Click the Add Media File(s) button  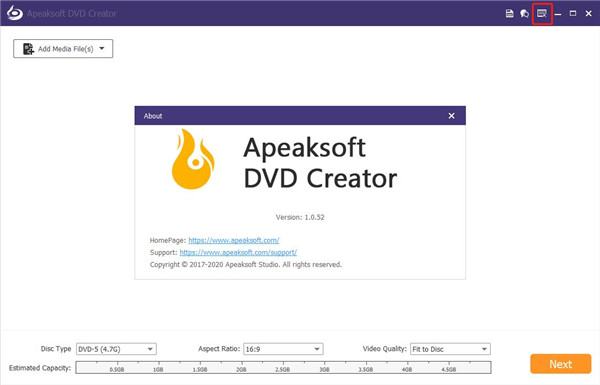(63, 49)
